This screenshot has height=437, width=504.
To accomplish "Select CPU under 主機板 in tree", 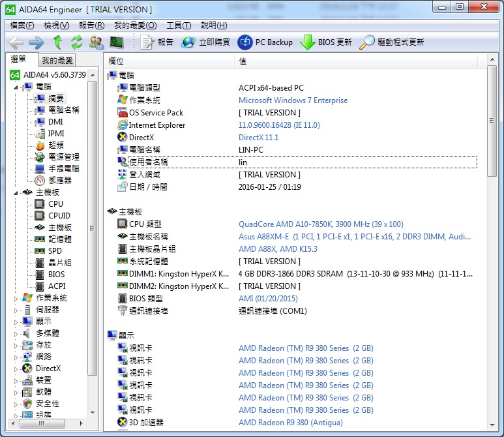I will [55, 204].
